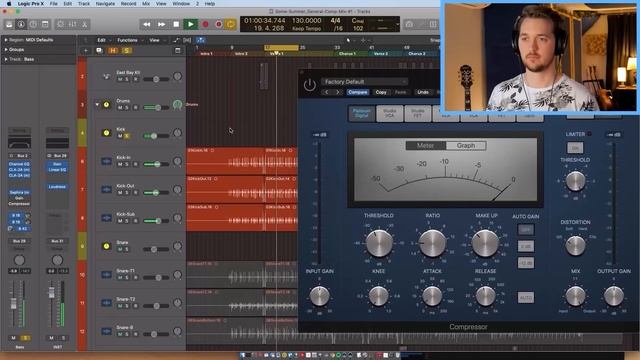Click the Kick-Out audio track icon

[107, 189]
